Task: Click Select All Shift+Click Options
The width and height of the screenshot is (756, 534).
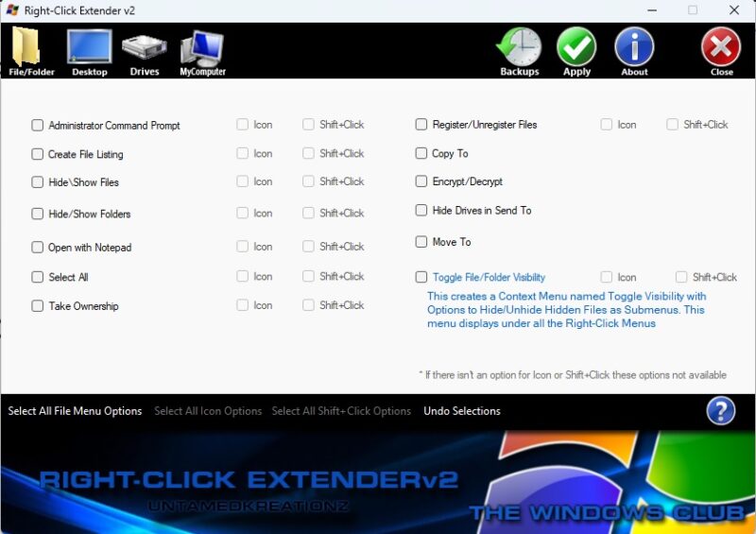Action: click(x=341, y=411)
